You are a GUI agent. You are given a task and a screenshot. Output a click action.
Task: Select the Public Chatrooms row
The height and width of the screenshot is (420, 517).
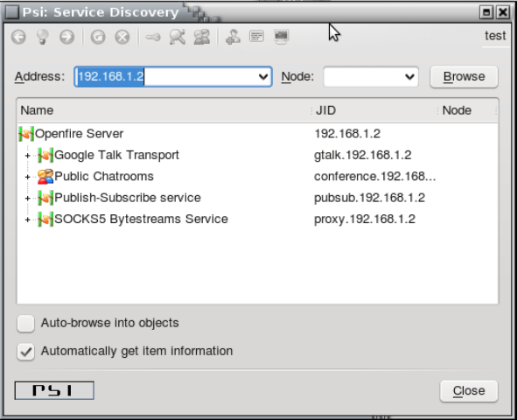click(257, 177)
